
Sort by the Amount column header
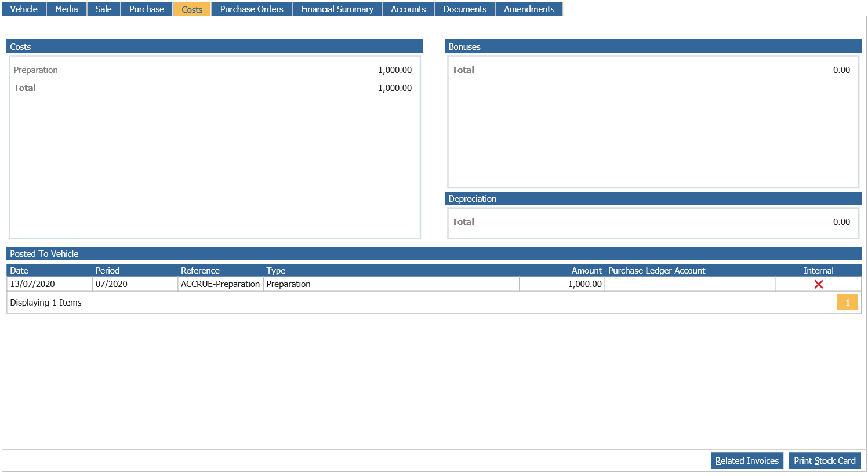point(586,271)
